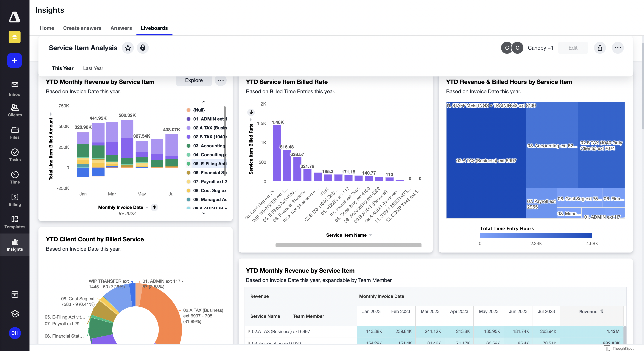Screen dimensions: 644x351
Task: Toggle the 06. Financial legend item
Action: coord(206,173)
